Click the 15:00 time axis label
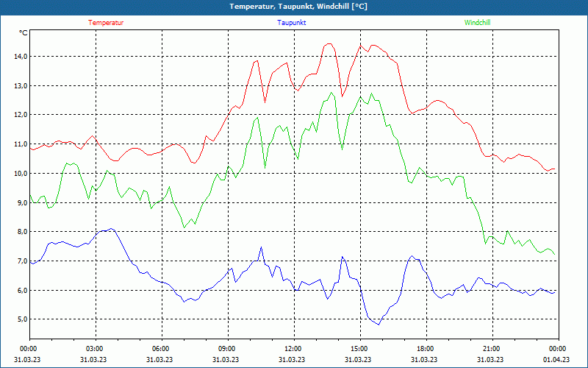 (360, 348)
